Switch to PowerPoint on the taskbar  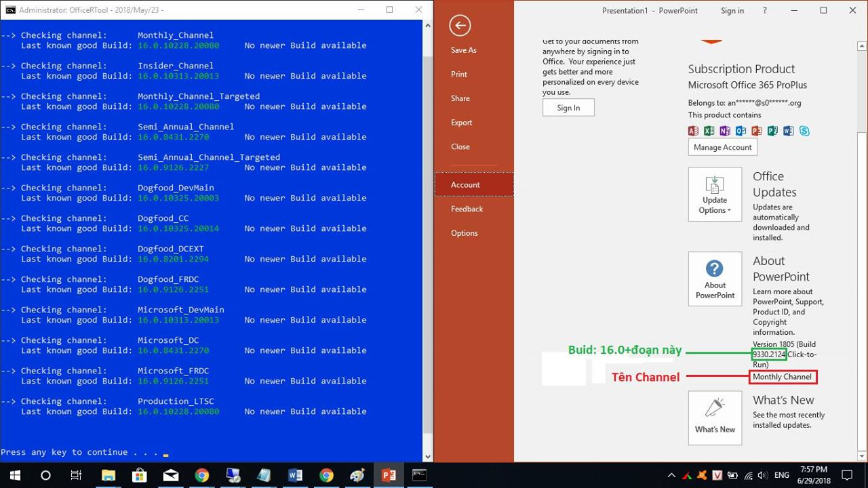point(389,475)
